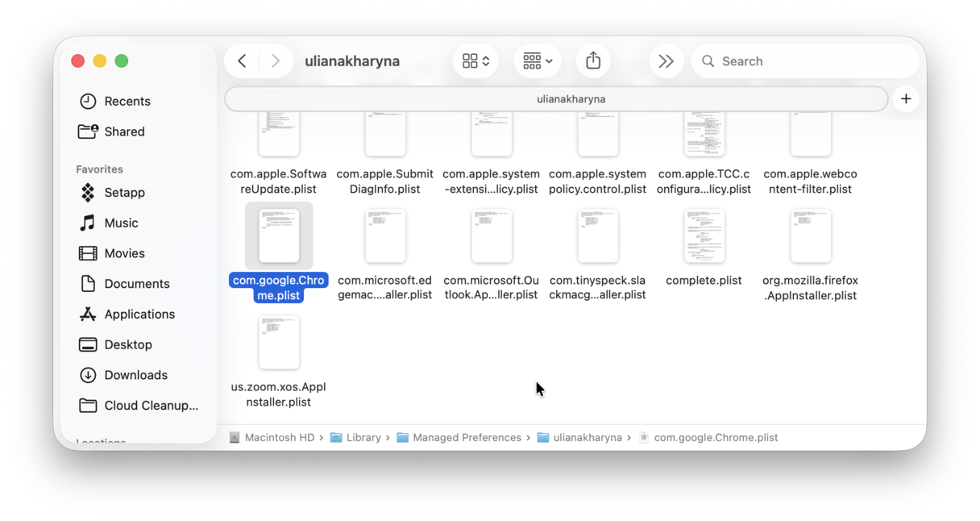Viewport: 980px width, 521px height.
Task: Select the com.google.Chrome.plist file icon
Action: tap(279, 235)
